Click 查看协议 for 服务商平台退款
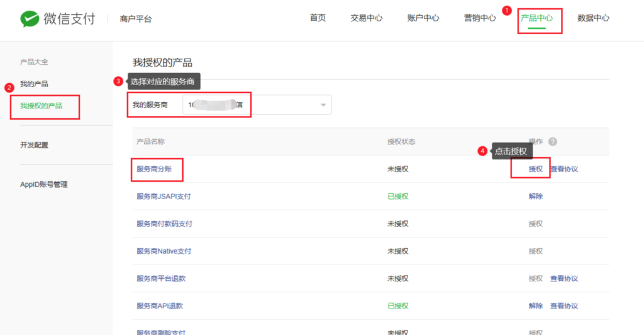Screen dimensions: 644x335 [x=564, y=278]
